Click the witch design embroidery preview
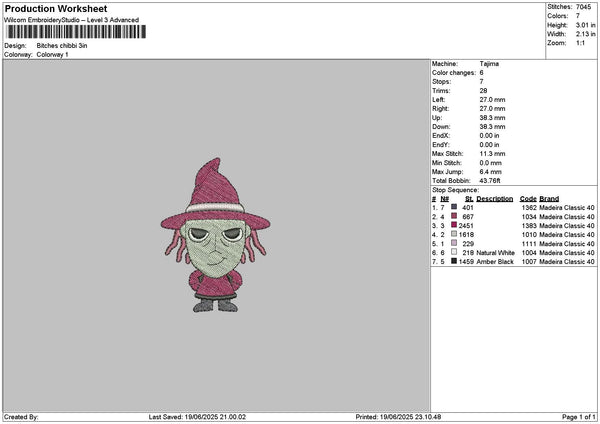Screen dimensions: 600x424 214,234
